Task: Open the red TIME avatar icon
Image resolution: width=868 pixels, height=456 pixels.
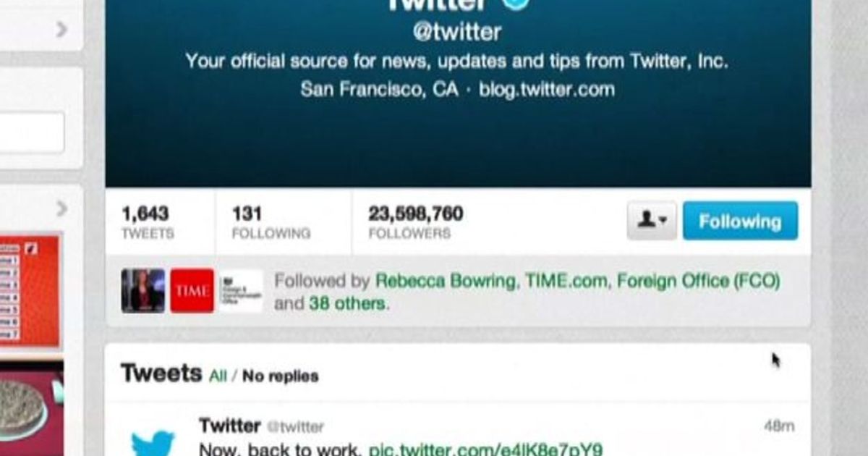Action: pos(192,291)
